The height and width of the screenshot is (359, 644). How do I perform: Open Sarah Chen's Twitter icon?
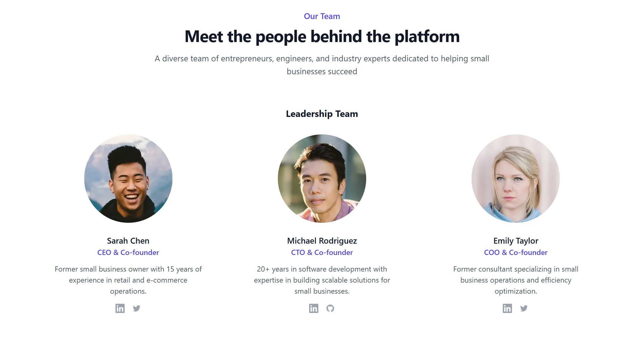[136, 308]
